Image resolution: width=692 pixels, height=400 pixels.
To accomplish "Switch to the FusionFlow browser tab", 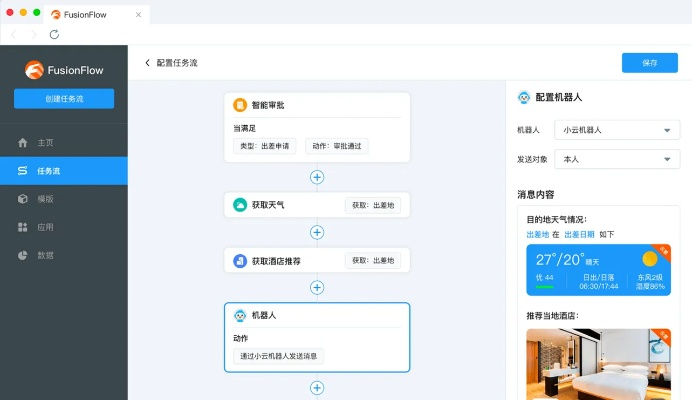I will pyautogui.click(x=93, y=12).
